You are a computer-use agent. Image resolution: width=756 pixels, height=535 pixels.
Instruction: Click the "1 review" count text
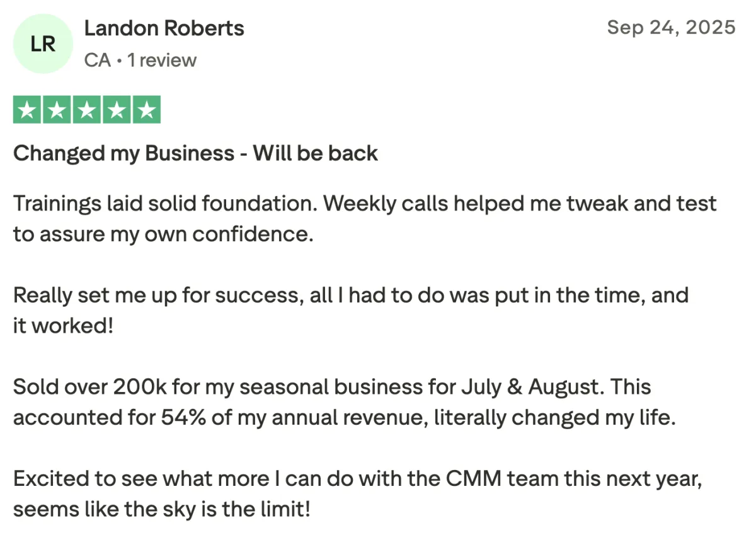tap(162, 60)
